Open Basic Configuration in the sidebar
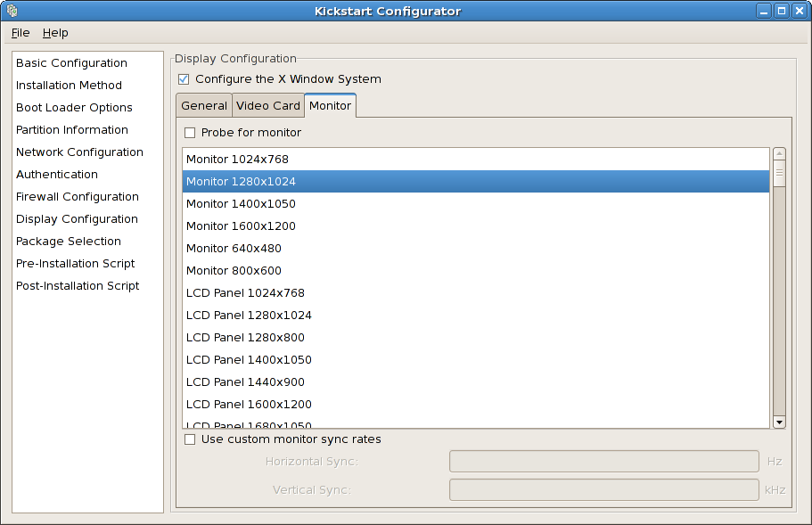812x525 pixels. pyautogui.click(x=70, y=62)
